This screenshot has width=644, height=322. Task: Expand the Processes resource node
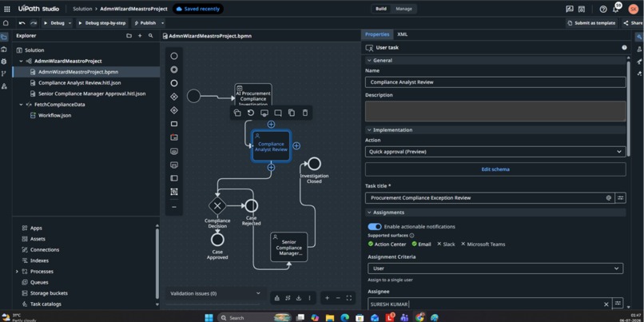(17, 272)
